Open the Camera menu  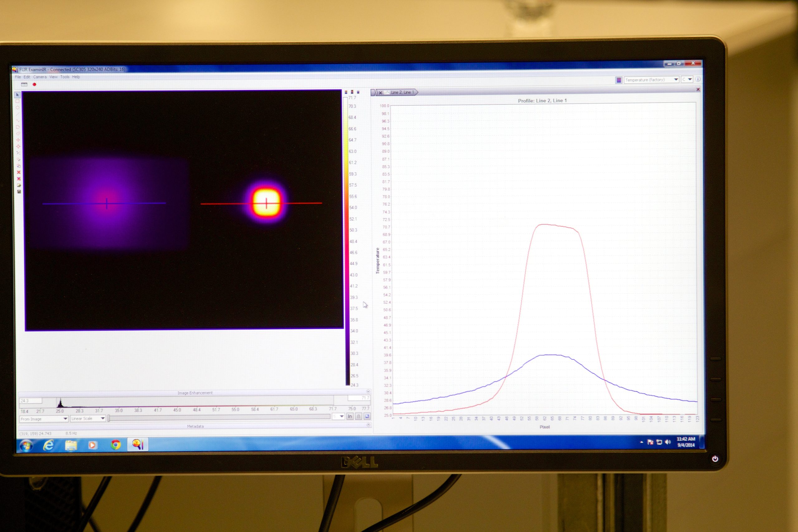[x=40, y=77]
